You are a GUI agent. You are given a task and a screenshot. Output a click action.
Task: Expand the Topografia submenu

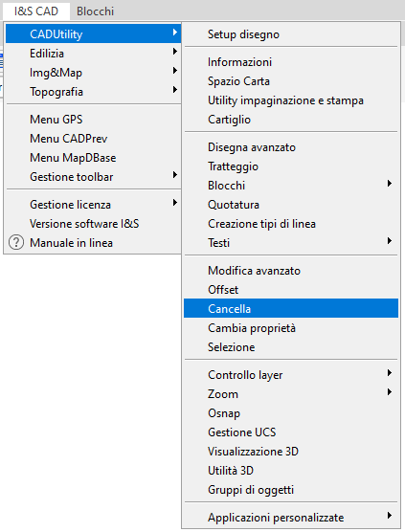point(94,92)
